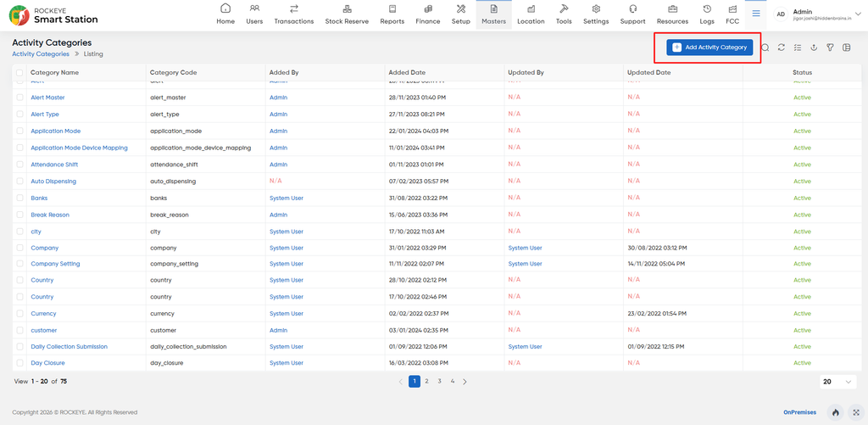Tick the select-all header checkbox
The width and height of the screenshot is (868, 425).
click(20, 73)
